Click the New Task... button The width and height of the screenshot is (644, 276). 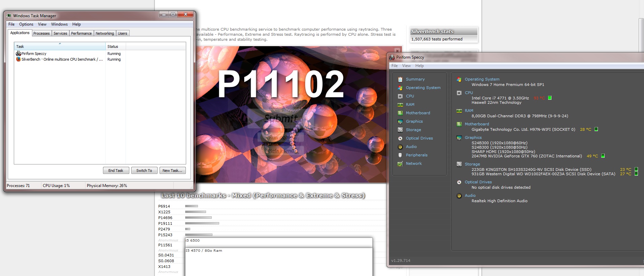pyautogui.click(x=172, y=171)
